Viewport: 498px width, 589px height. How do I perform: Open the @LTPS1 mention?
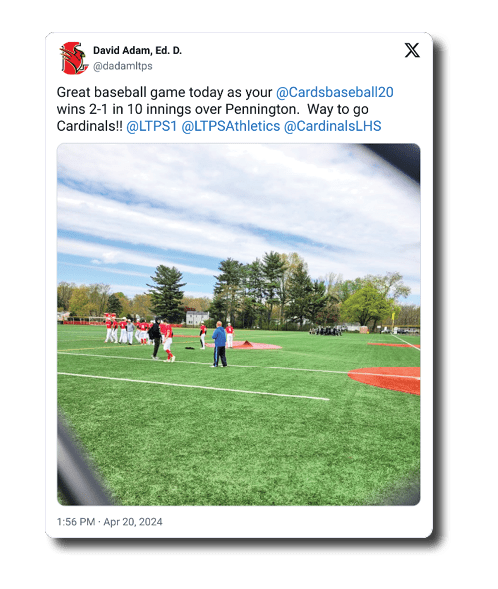pyautogui.click(x=151, y=126)
